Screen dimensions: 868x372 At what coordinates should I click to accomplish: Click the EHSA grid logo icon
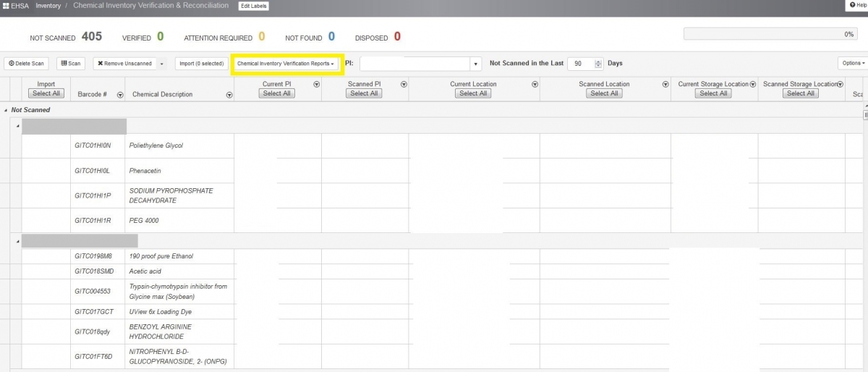coord(6,6)
